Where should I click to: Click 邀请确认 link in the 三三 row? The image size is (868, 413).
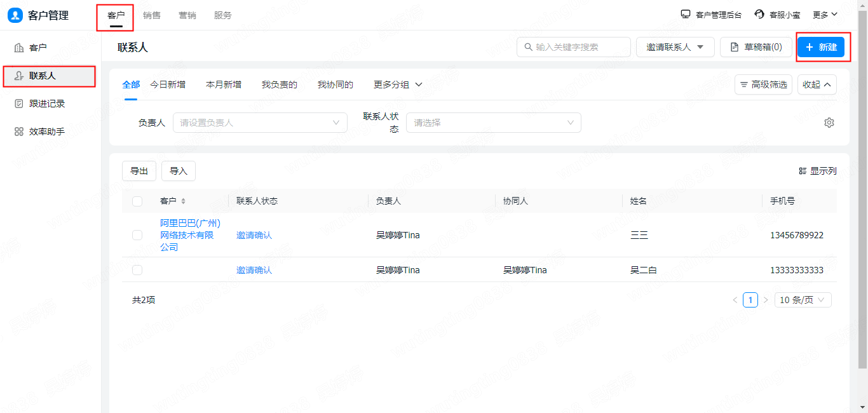254,235
